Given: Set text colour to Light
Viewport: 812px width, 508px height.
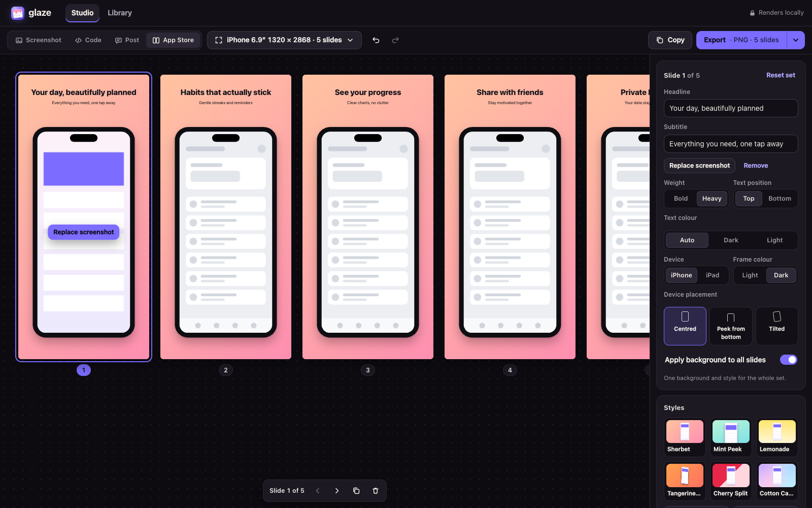Looking at the screenshot, I should (774, 240).
